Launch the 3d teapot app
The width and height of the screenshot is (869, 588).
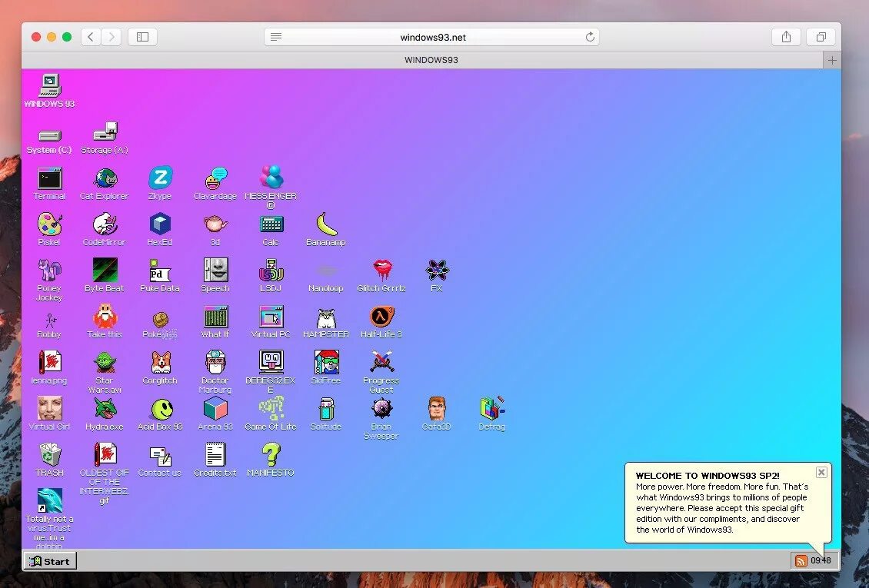pos(215,224)
